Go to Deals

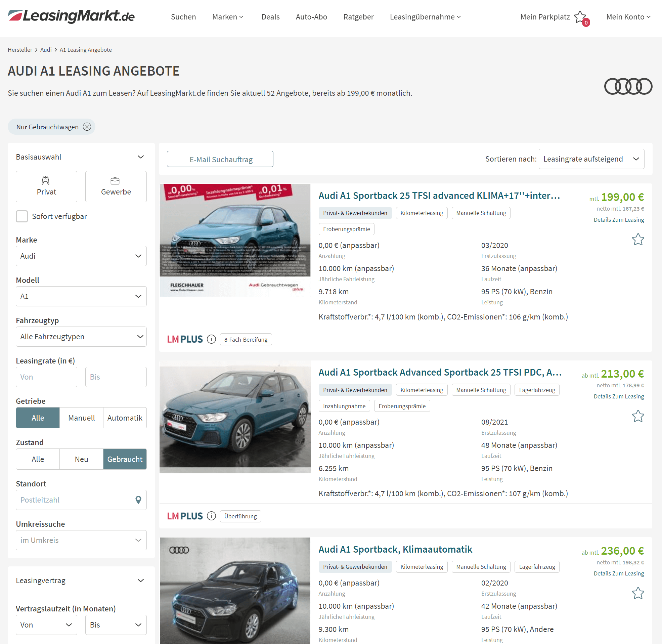[x=270, y=17]
